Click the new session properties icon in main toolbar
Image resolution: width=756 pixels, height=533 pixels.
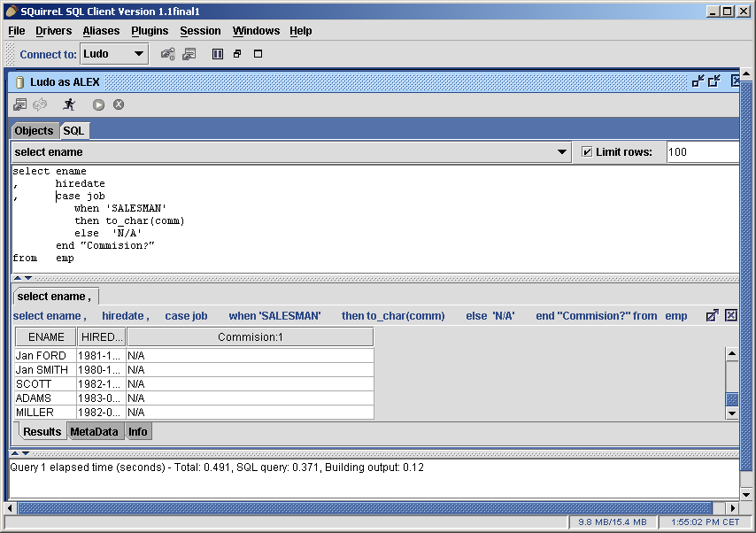189,54
